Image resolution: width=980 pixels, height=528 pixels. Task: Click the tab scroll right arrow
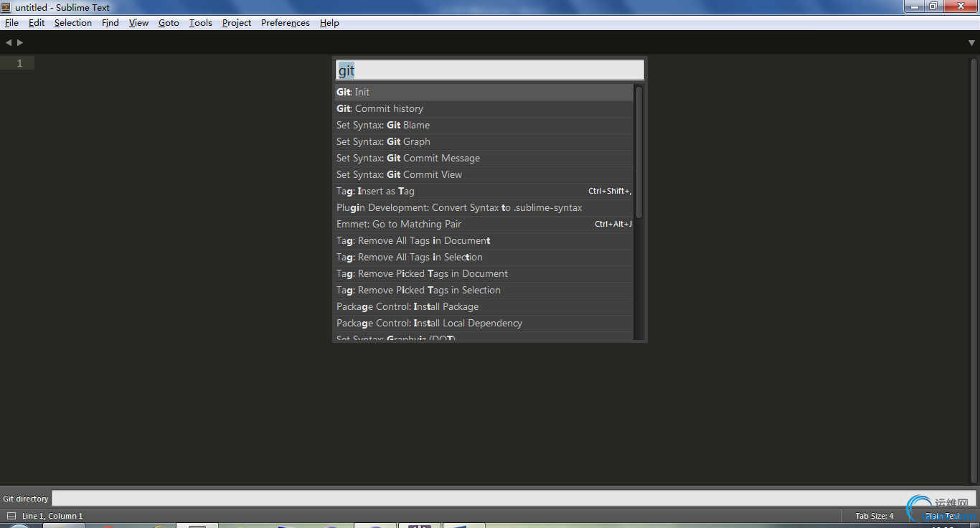[20, 43]
